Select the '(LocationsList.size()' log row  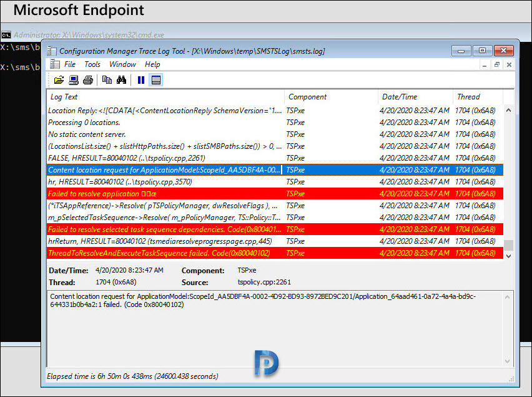[275, 146]
